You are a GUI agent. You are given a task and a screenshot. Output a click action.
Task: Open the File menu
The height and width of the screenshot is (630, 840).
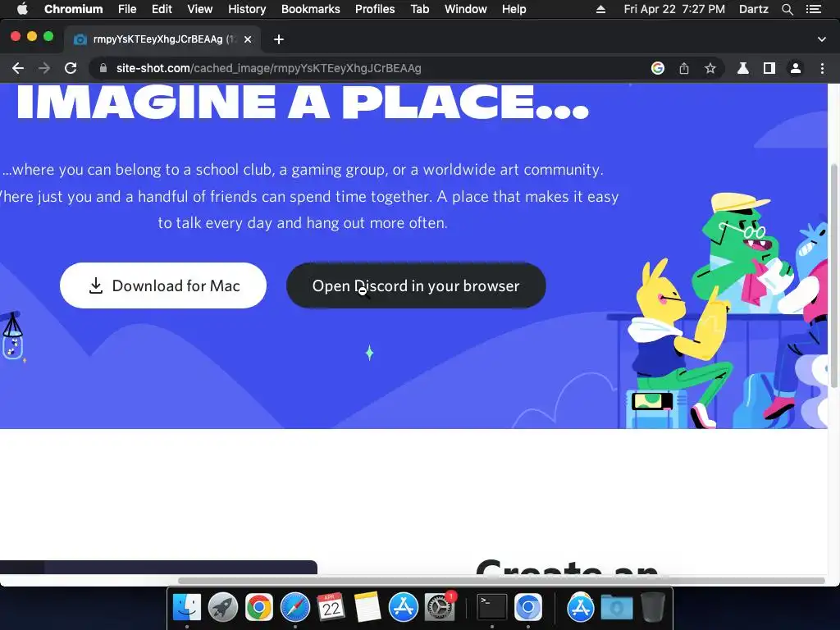point(127,9)
